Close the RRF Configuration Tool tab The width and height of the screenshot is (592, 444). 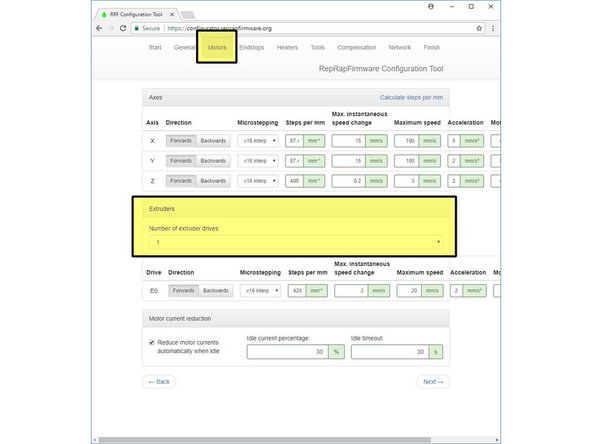pos(172,14)
